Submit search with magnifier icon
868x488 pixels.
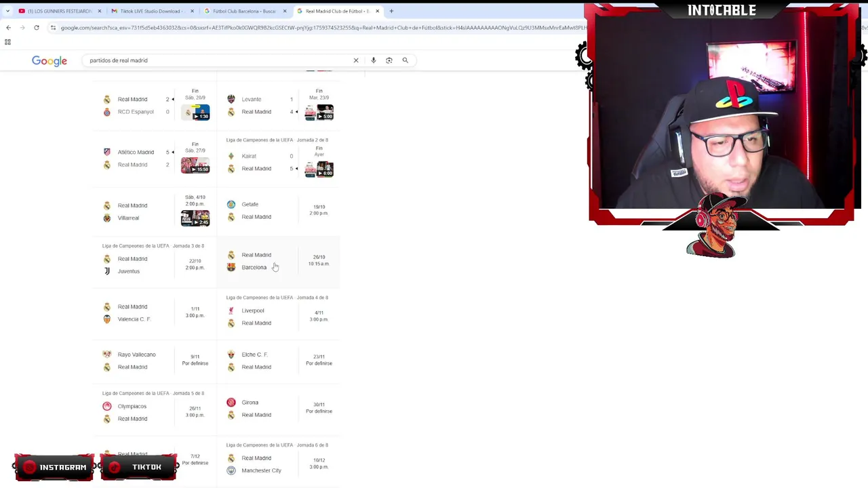click(406, 60)
